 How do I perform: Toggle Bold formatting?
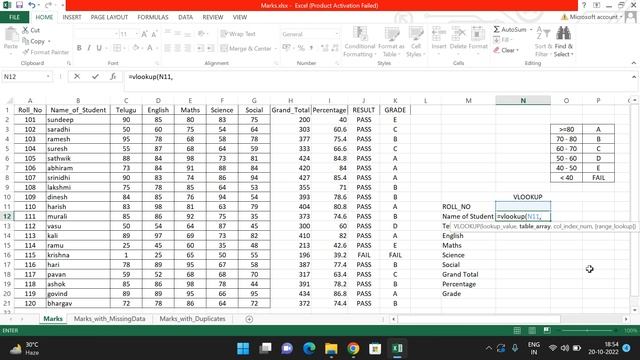(79, 48)
